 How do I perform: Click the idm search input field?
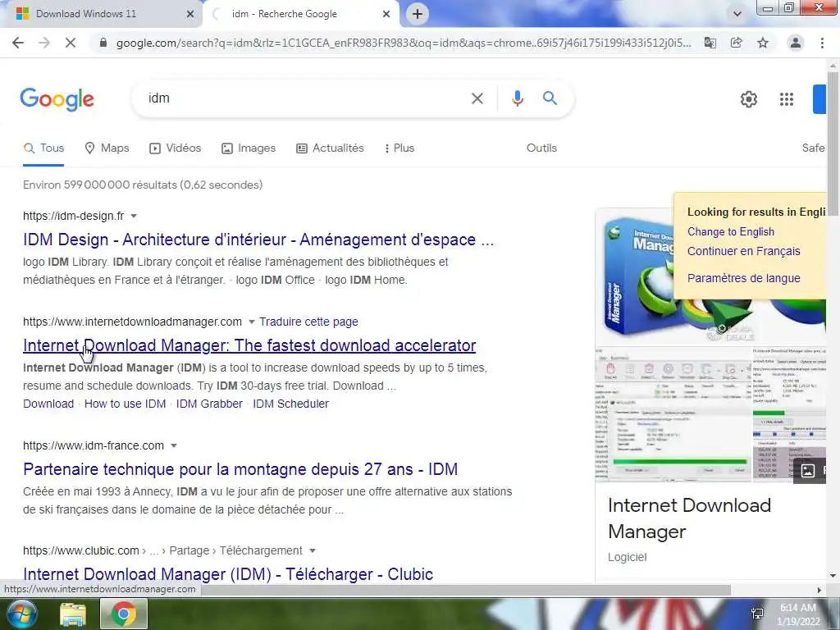click(305, 98)
